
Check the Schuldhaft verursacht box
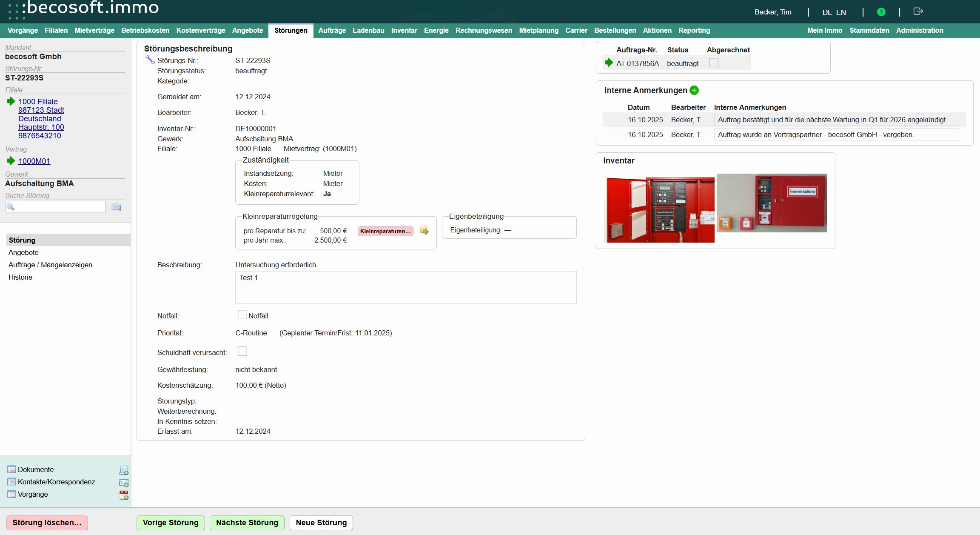242,351
